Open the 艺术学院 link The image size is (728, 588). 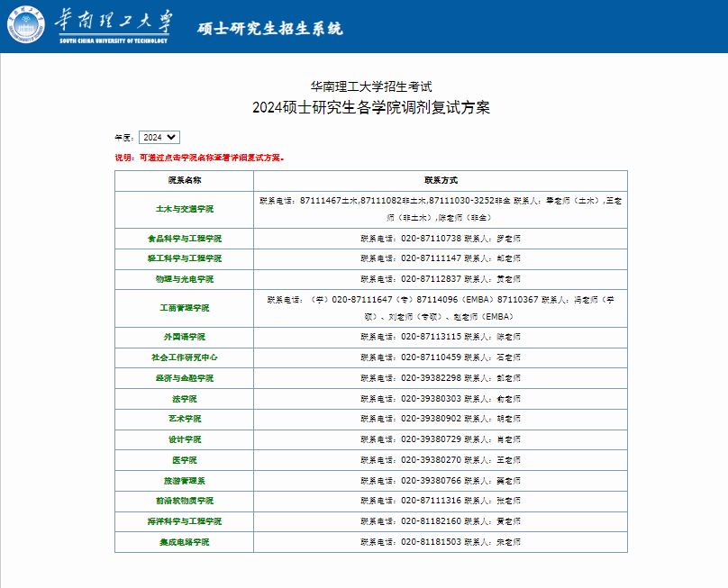point(185,419)
